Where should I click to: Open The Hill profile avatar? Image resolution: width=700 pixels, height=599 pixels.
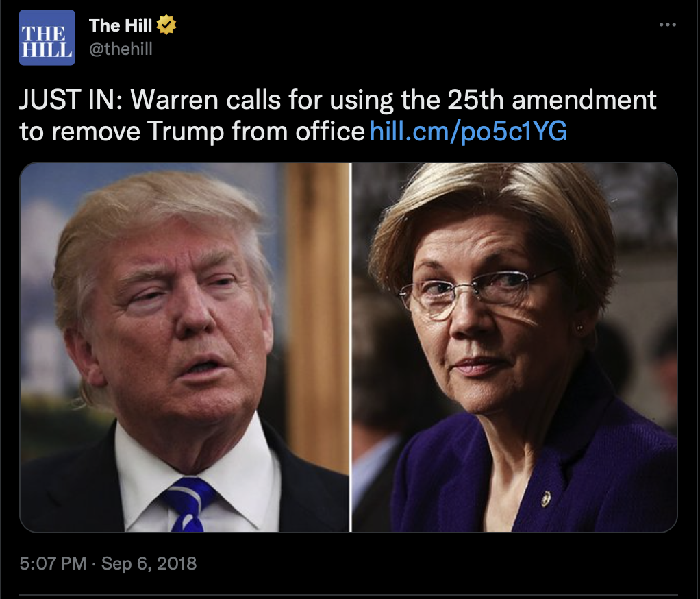click(x=47, y=38)
